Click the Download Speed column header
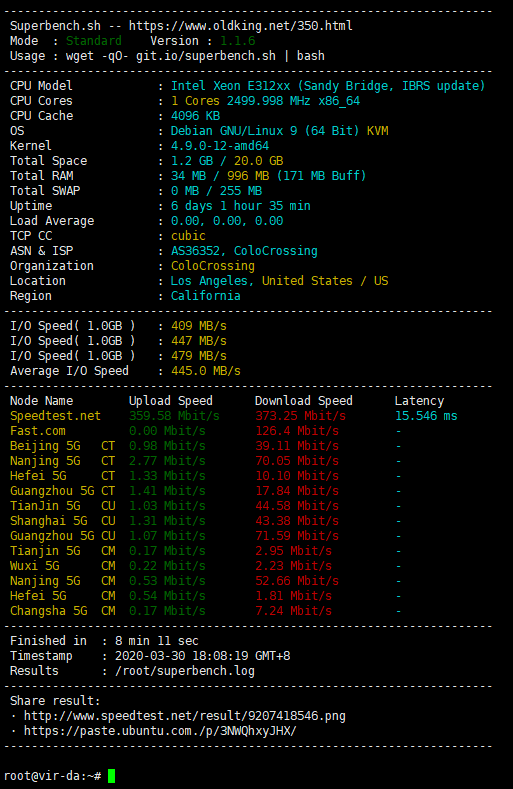 (x=304, y=401)
